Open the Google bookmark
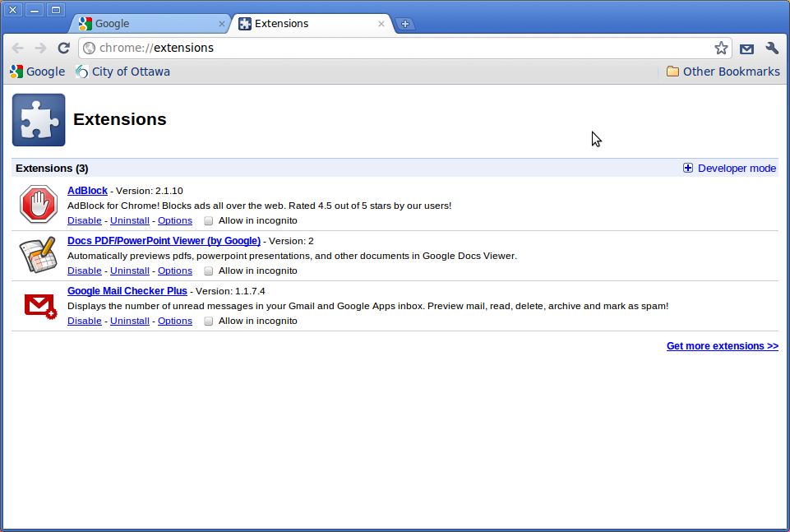The image size is (790, 532). pos(38,72)
